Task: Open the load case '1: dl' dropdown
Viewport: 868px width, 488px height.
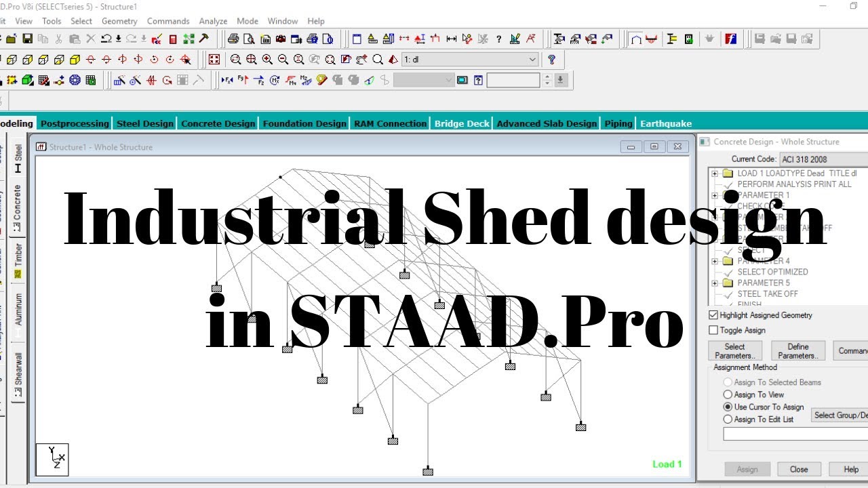Action: point(471,60)
